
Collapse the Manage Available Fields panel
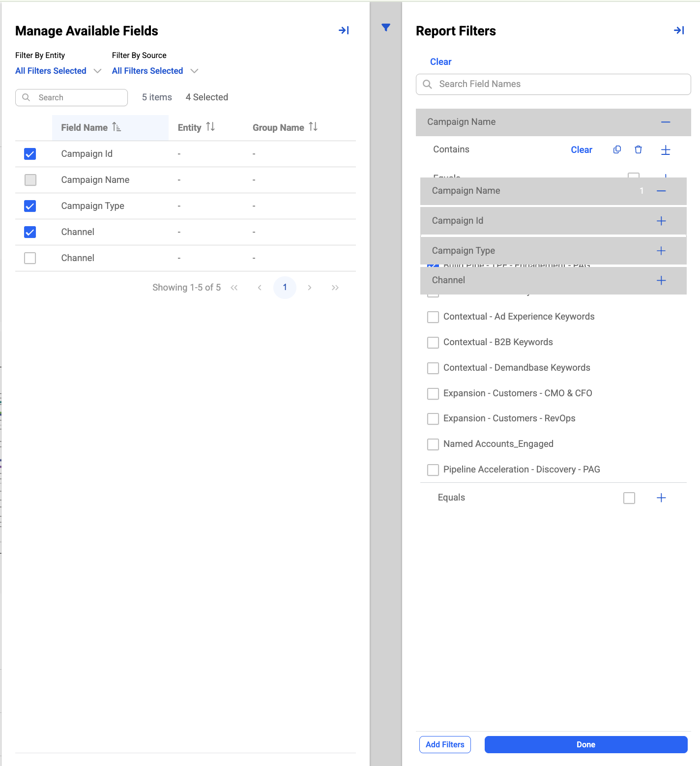pos(344,30)
